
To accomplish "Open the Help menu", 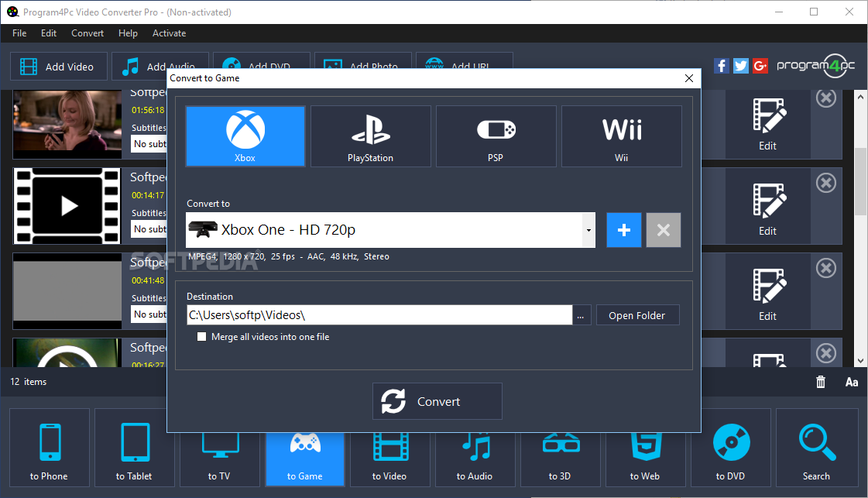I will [x=128, y=33].
